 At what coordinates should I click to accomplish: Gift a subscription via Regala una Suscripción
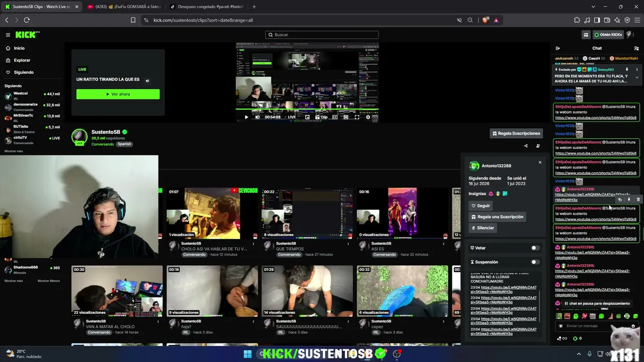point(497,217)
